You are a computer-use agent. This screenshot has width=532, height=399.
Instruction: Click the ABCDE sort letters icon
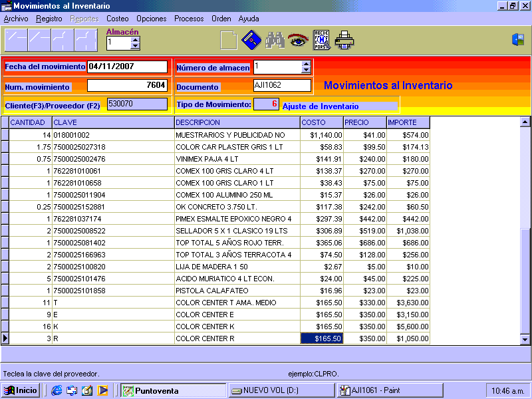coord(321,41)
